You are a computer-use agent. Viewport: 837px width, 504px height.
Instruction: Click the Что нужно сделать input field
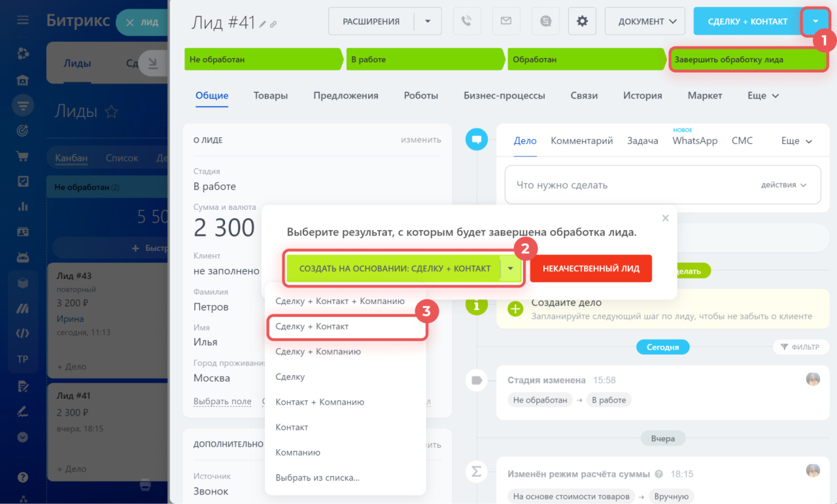[x=628, y=185]
